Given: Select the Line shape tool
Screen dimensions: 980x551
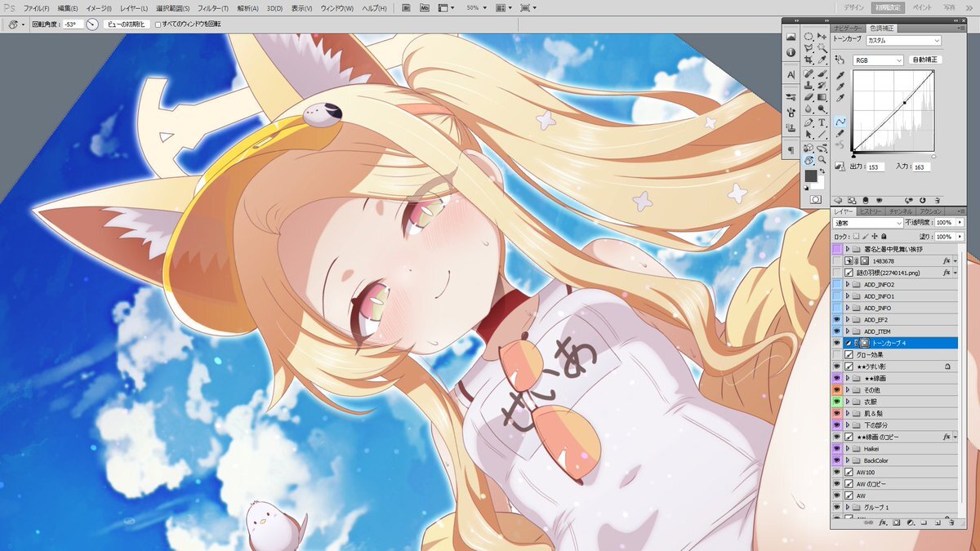Looking at the screenshot, I should pos(822,135).
